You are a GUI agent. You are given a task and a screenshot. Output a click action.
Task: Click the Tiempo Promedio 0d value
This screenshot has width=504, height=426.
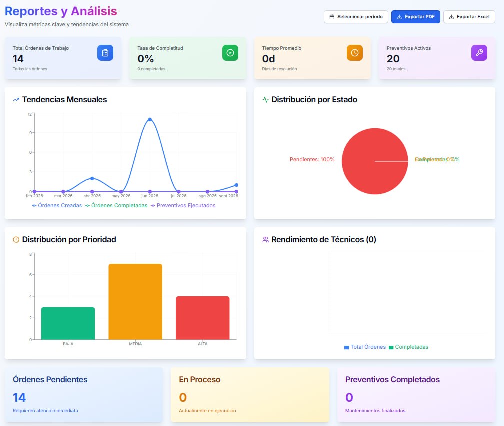[x=268, y=59]
